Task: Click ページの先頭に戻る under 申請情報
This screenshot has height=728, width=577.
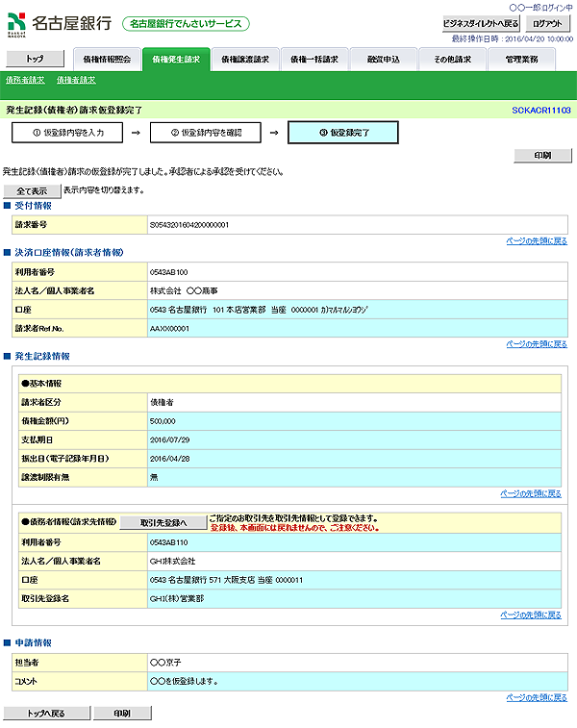Action: pos(537,698)
